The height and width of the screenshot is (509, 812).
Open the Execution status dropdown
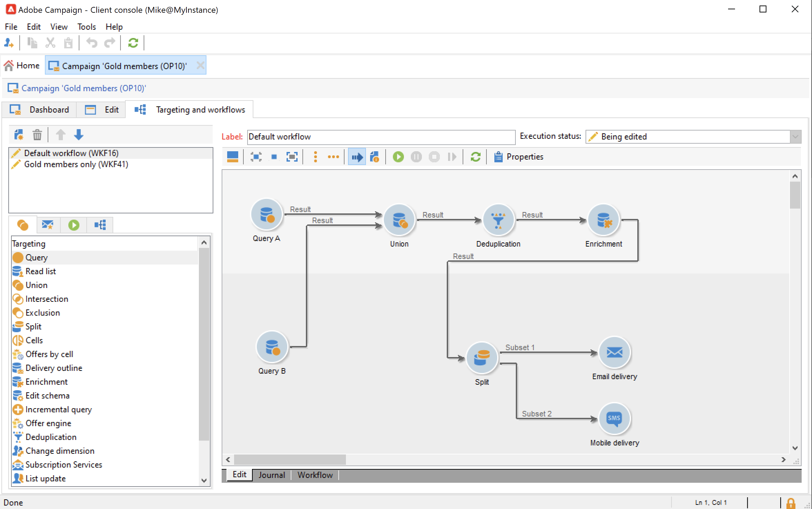(x=795, y=137)
